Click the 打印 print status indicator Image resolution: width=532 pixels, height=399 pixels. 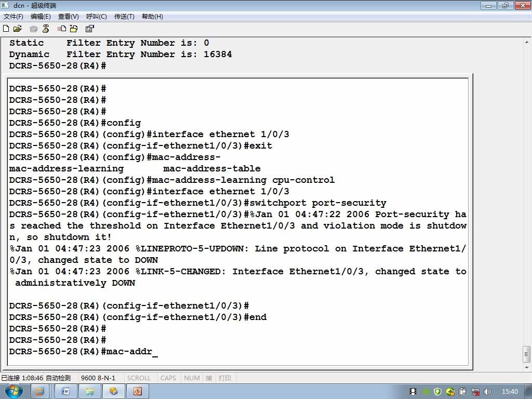(224, 378)
